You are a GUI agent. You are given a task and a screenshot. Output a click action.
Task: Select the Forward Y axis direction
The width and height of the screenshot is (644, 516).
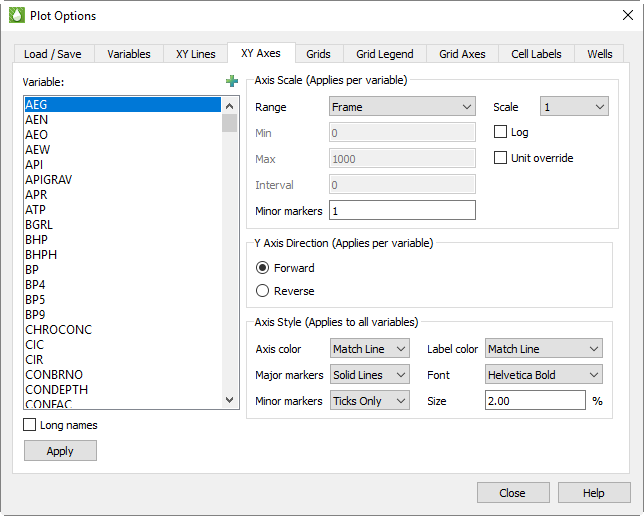tap(263, 268)
